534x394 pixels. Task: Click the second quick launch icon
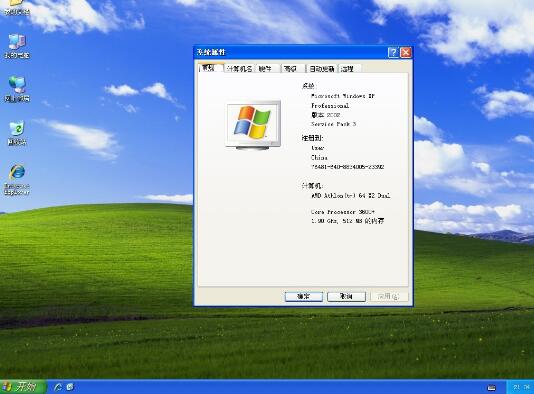pyautogui.click(x=70, y=387)
